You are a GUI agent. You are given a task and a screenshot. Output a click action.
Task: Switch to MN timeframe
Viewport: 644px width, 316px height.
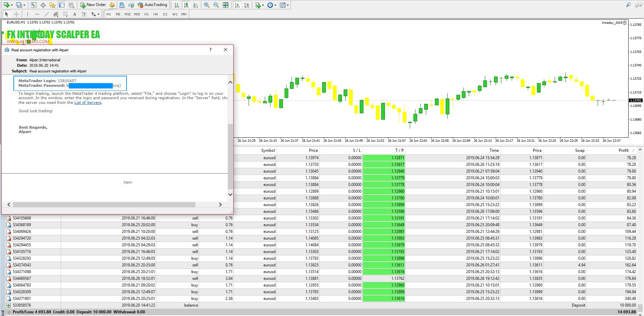coord(184,14)
